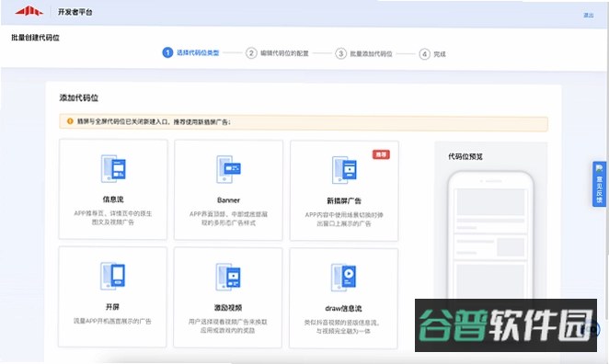Click the 选择代码位类型 step label
This screenshot has height=364, width=609.
(198, 52)
